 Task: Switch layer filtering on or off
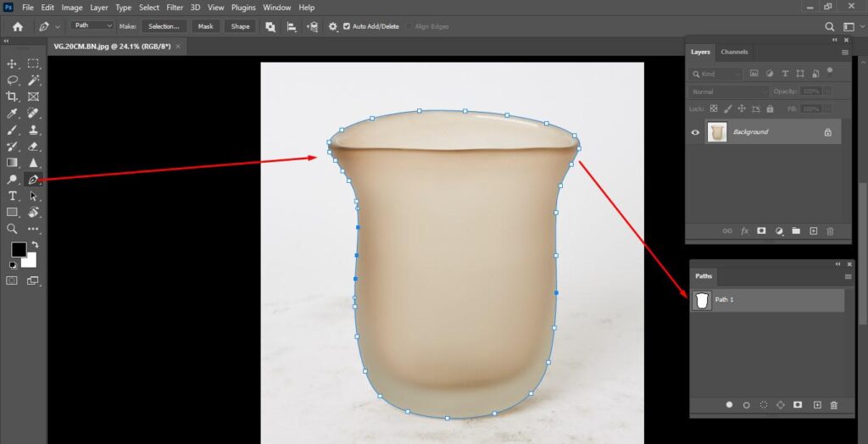pos(829,71)
